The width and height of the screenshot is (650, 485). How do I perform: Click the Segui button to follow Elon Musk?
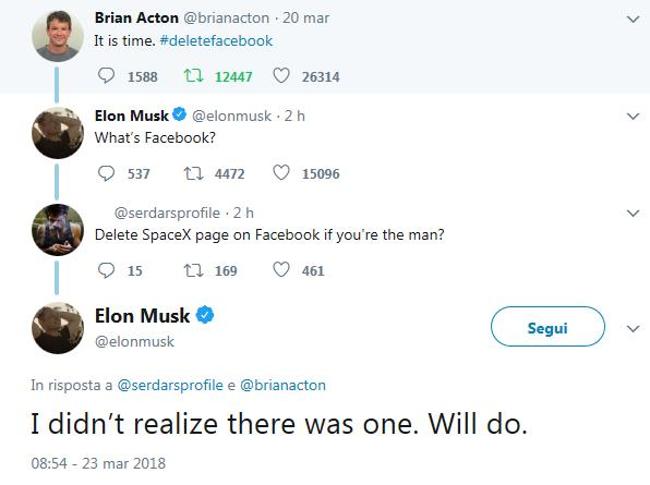click(x=549, y=327)
